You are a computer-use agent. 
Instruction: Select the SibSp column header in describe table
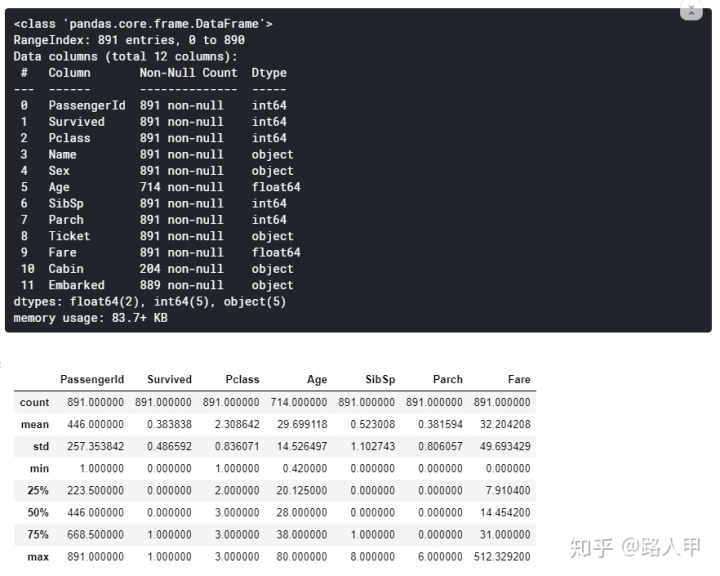point(380,379)
